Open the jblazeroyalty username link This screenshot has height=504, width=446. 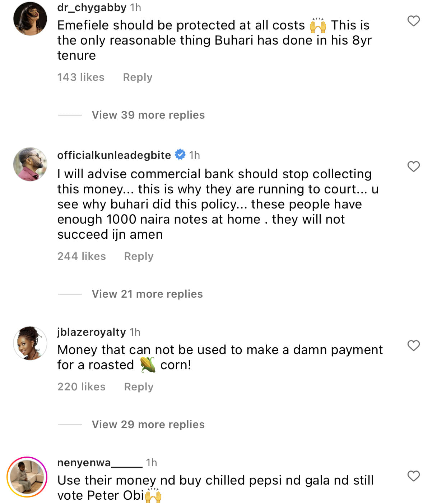click(91, 332)
